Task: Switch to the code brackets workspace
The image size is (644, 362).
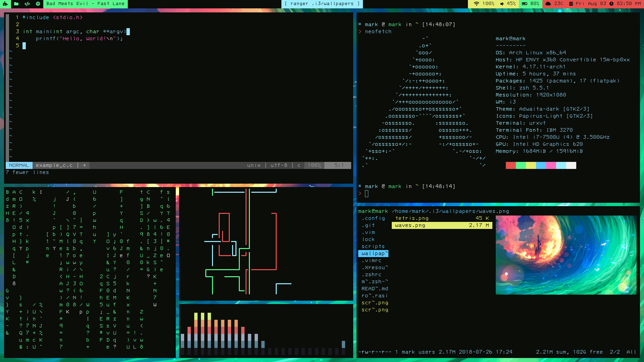Action: pos(27,4)
